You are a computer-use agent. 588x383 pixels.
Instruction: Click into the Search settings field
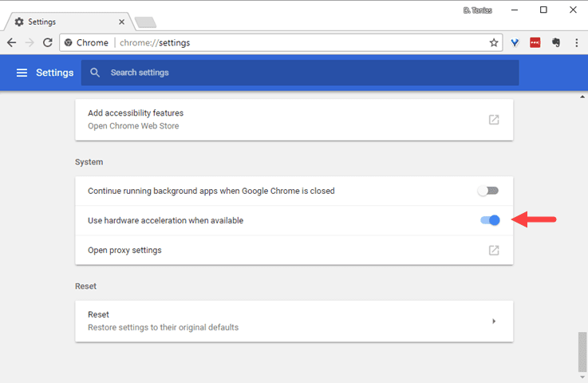point(300,73)
